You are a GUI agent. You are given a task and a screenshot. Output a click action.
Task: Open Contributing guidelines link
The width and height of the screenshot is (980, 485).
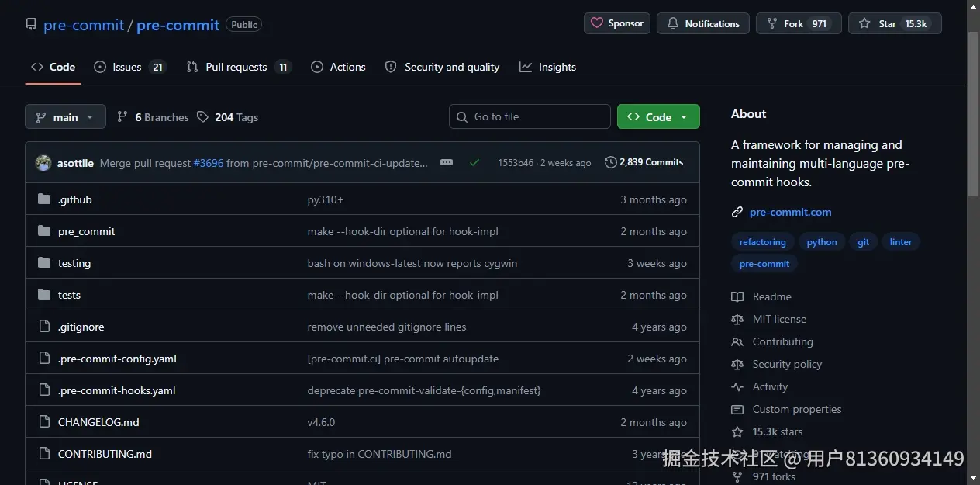(x=772, y=341)
